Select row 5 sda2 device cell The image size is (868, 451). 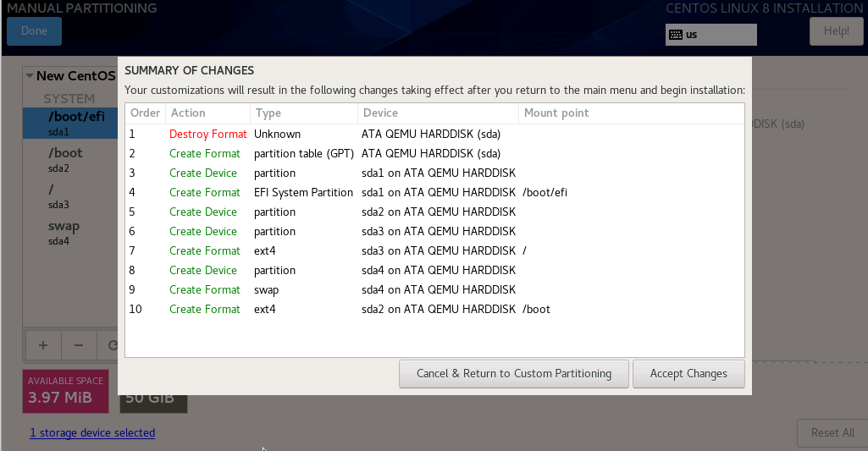click(x=439, y=212)
